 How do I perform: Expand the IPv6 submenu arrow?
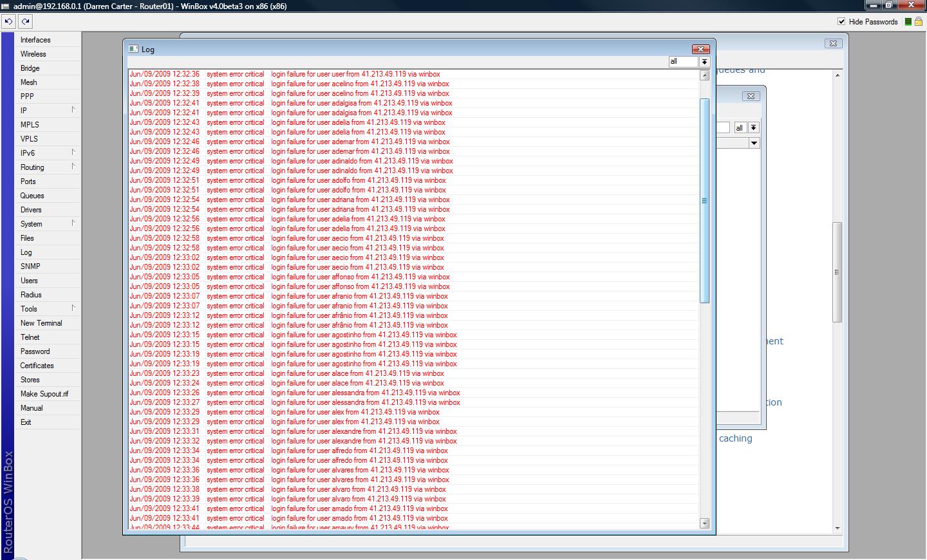[x=73, y=153]
